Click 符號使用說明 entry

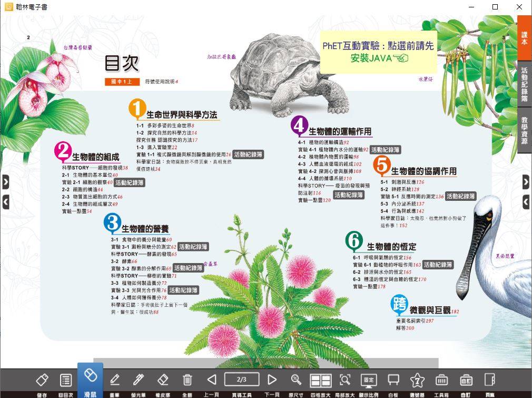[x=162, y=82]
